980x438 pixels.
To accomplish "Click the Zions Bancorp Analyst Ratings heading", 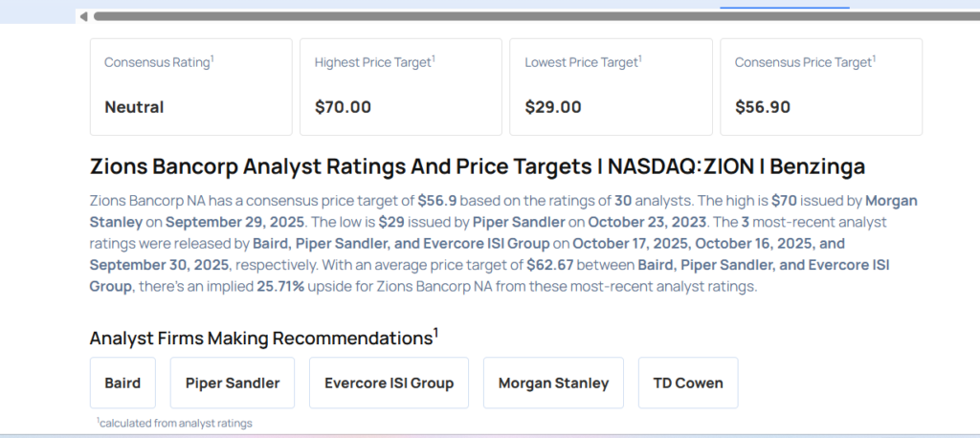I will [x=477, y=166].
